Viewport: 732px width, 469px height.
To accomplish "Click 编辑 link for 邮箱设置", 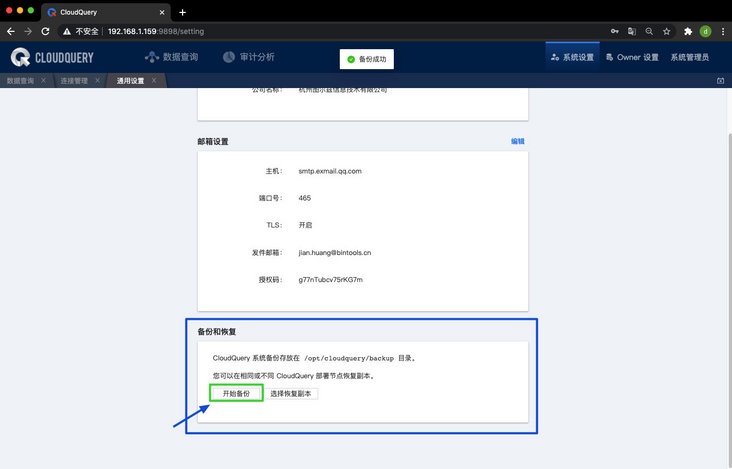I will click(517, 141).
